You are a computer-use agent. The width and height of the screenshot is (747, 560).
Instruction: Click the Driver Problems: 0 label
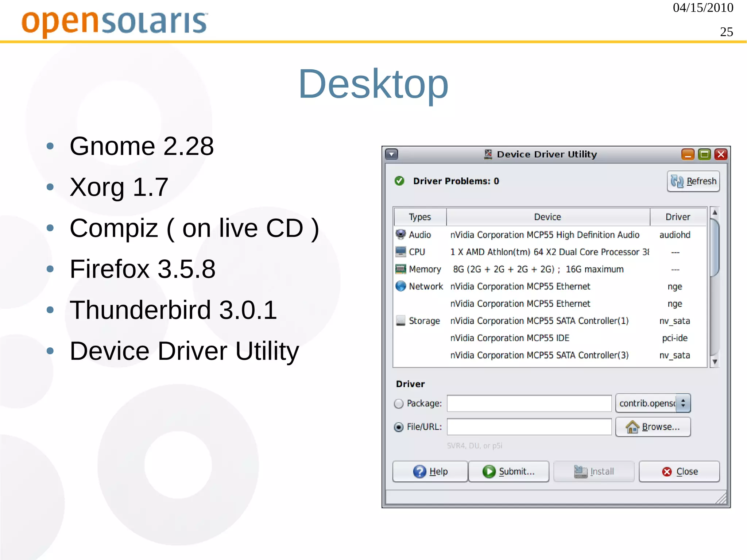(456, 181)
